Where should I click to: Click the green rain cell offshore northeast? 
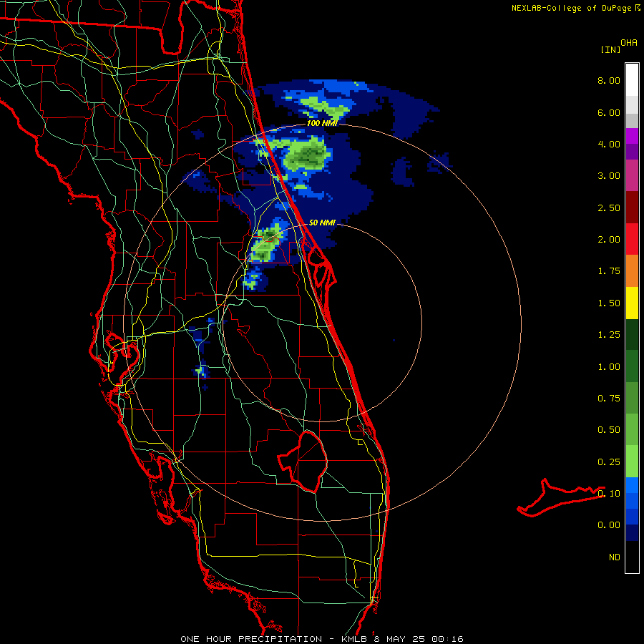click(x=308, y=154)
